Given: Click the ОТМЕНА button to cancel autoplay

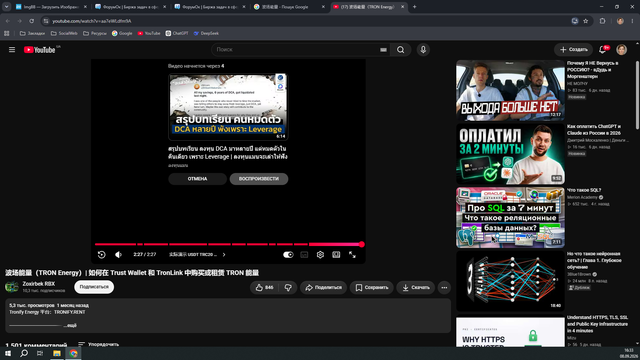Looking at the screenshot, I should point(198,179).
